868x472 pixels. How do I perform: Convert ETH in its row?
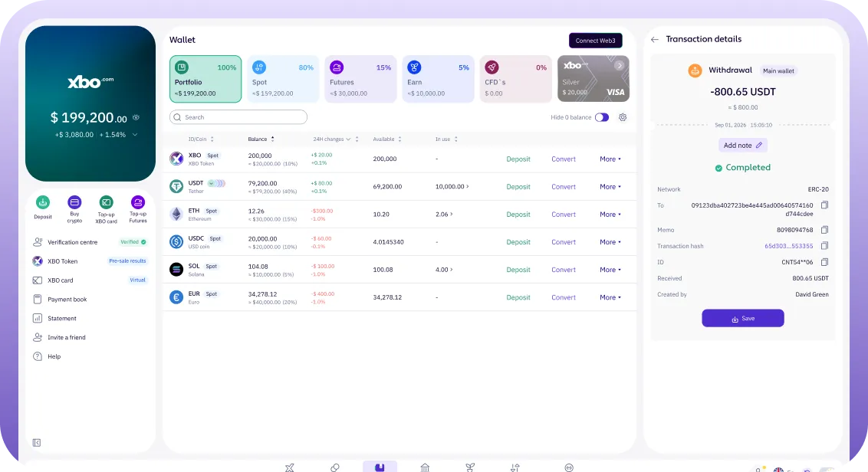tap(564, 214)
